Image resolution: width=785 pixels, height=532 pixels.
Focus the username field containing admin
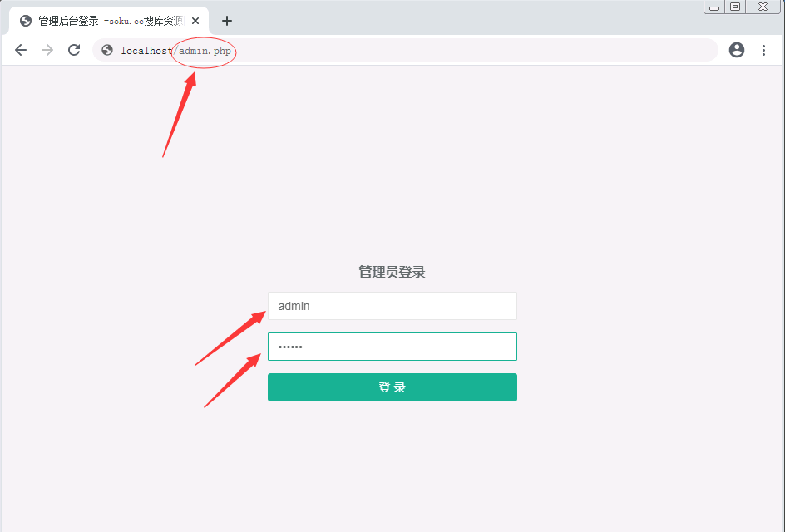[392, 306]
